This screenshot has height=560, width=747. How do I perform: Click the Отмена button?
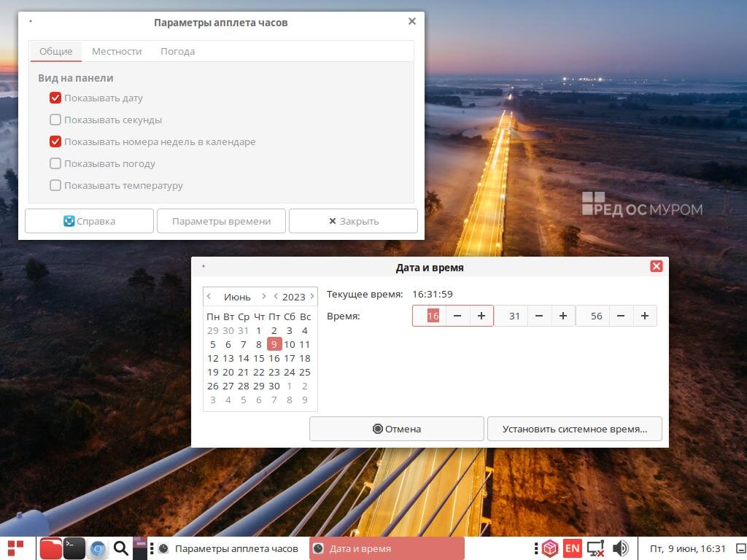[x=397, y=429]
